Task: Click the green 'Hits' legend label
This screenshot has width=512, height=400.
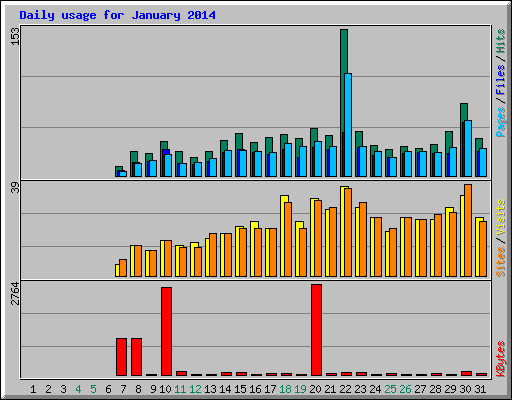Action: 501,41
